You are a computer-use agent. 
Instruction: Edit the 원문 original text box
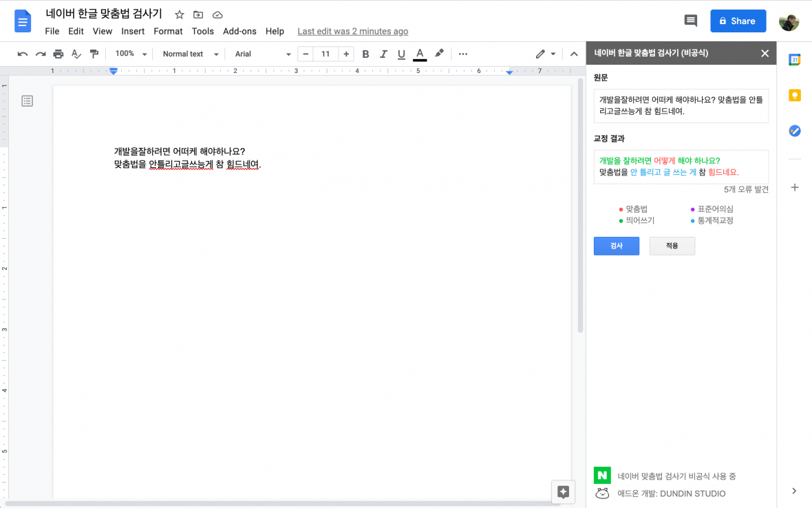(x=681, y=105)
